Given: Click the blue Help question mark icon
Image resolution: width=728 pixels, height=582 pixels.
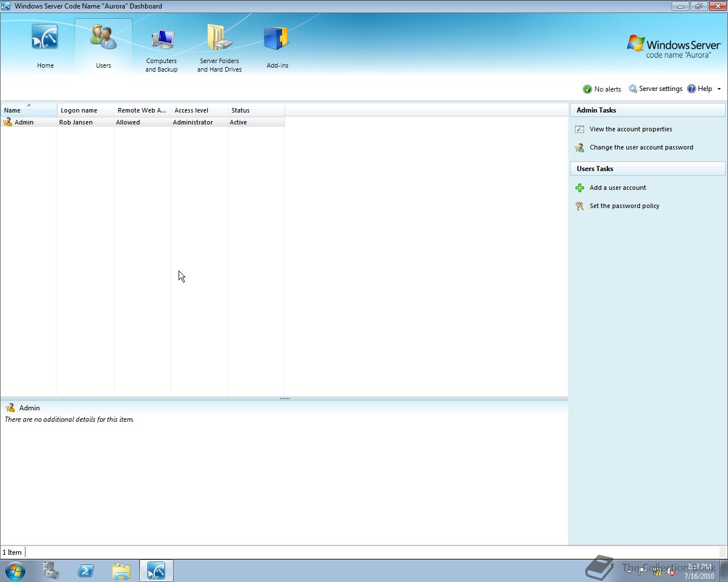Looking at the screenshot, I should (x=692, y=89).
